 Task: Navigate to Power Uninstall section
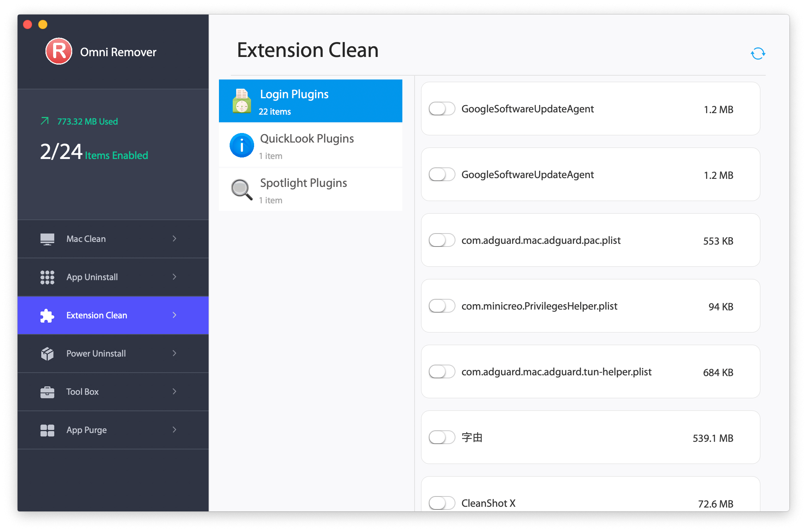point(109,353)
